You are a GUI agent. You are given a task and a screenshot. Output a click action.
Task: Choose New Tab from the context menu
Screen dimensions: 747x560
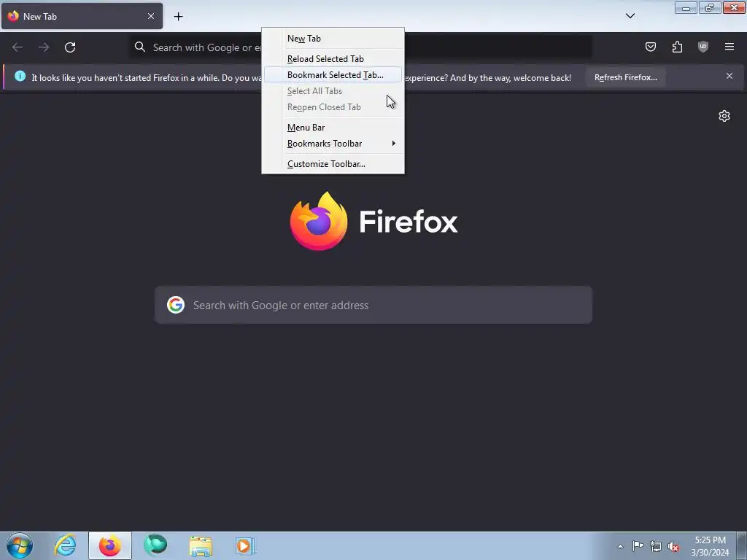[x=333, y=39]
